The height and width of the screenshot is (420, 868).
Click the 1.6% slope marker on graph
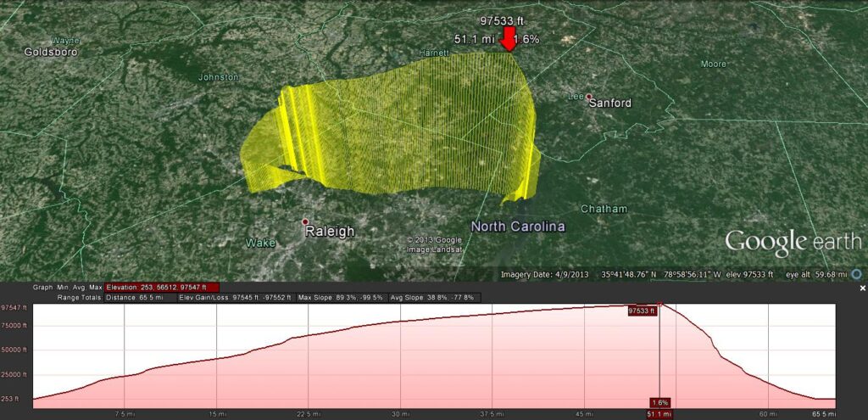coord(660,402)
